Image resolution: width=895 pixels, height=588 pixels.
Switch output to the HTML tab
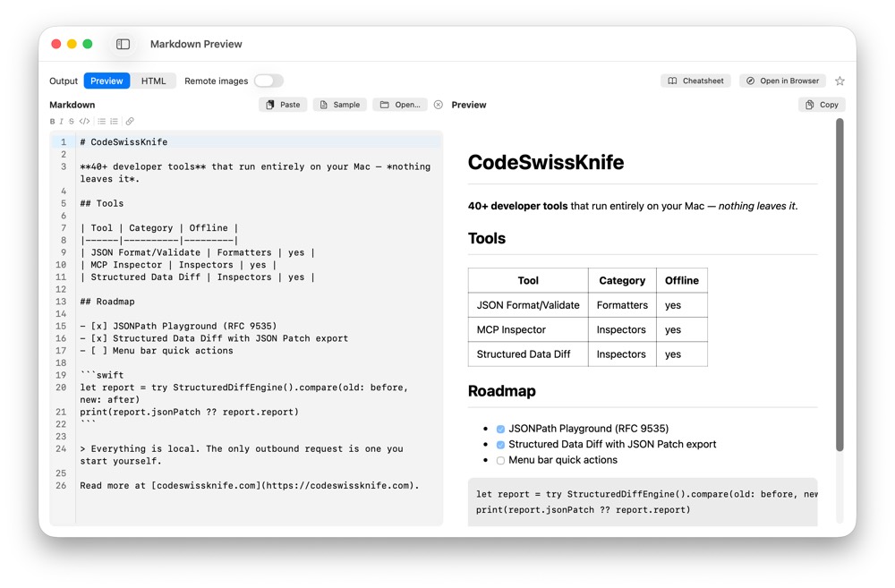(x=154, y=81)
